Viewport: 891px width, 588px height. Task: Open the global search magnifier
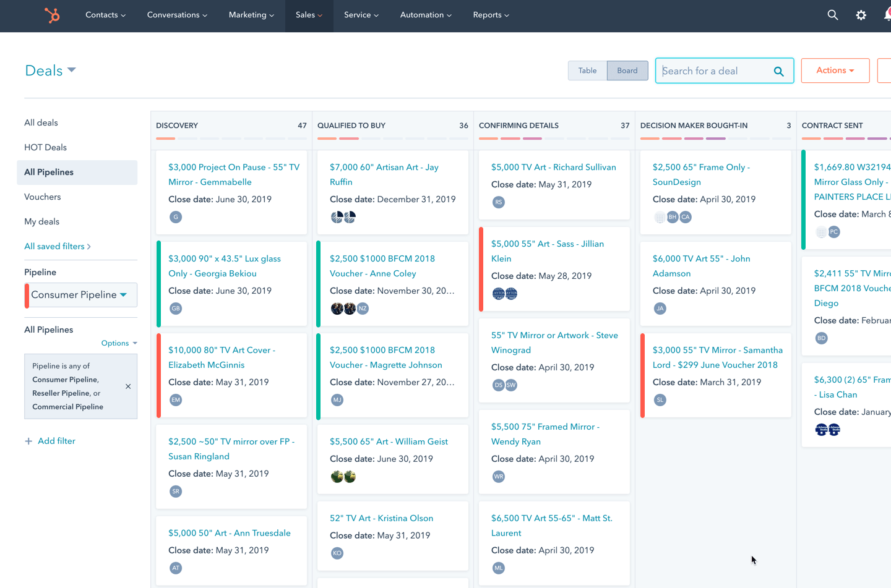click(832, 15)
